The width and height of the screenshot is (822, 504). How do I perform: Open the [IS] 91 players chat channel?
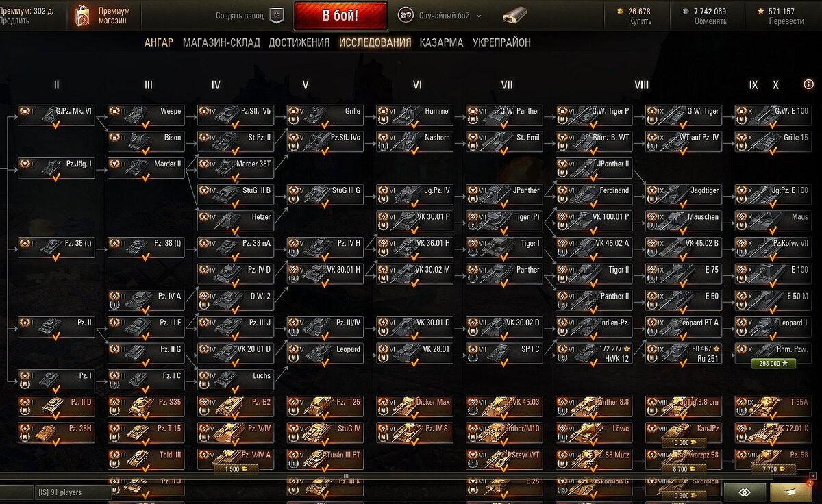(73, 492)
